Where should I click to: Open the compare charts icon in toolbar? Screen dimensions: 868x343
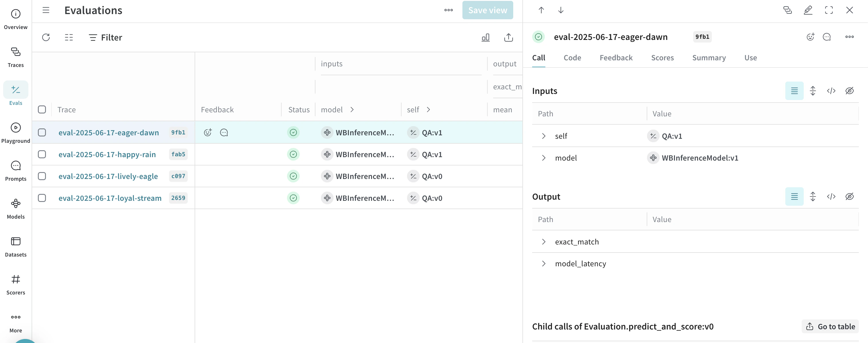485,37
